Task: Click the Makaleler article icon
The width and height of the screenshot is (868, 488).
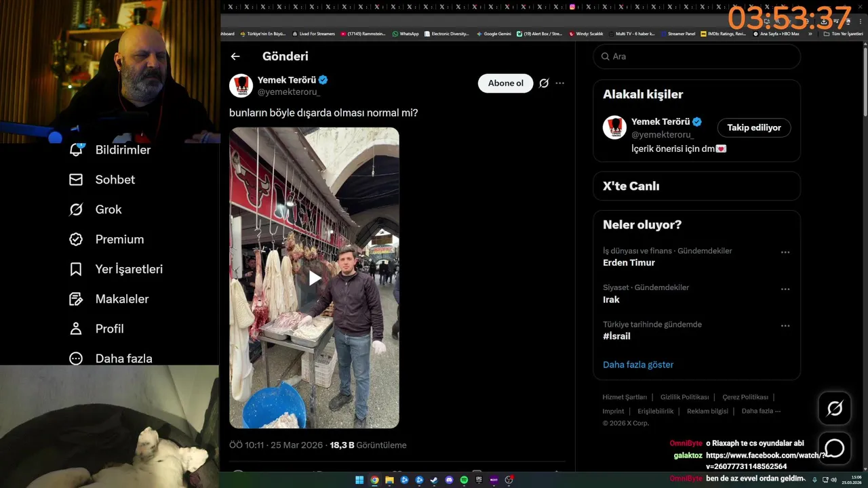Action: 76,299
